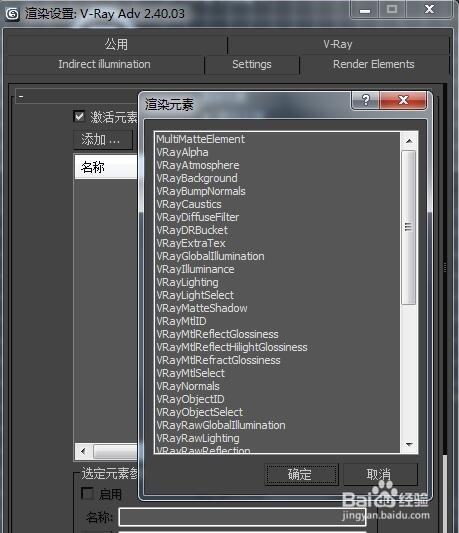This screenshot has width=459, height=533.
Task: Close the 渲染元素 dialog with the red X
Action: pos(403,100)
